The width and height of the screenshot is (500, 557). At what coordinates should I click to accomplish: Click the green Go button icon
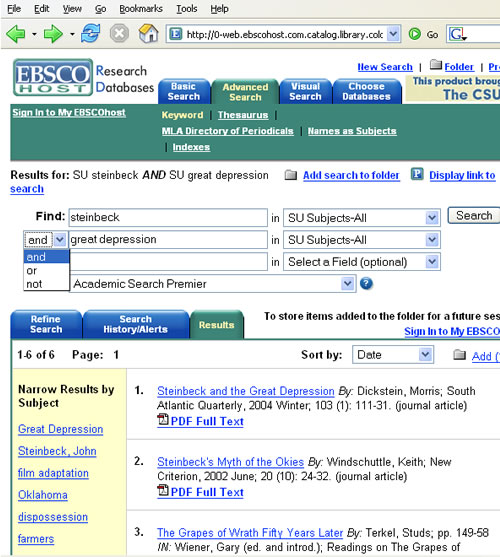(x=414, y=34)
